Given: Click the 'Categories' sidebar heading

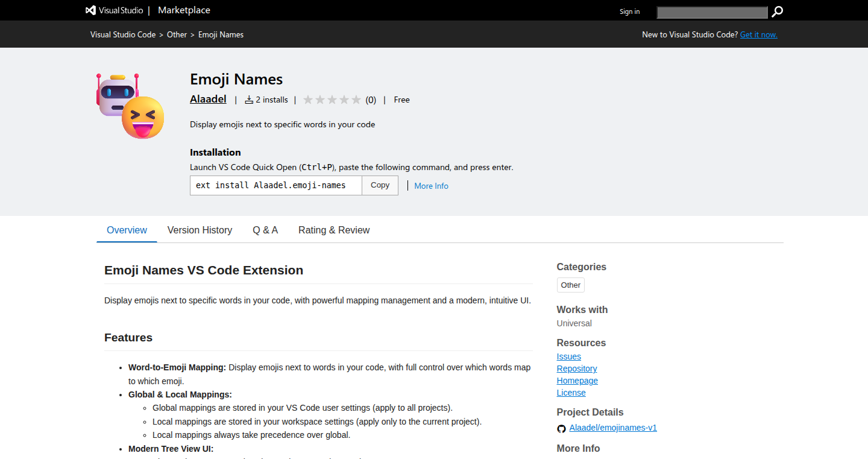Looking at the screenshot, I should point(582,267).
